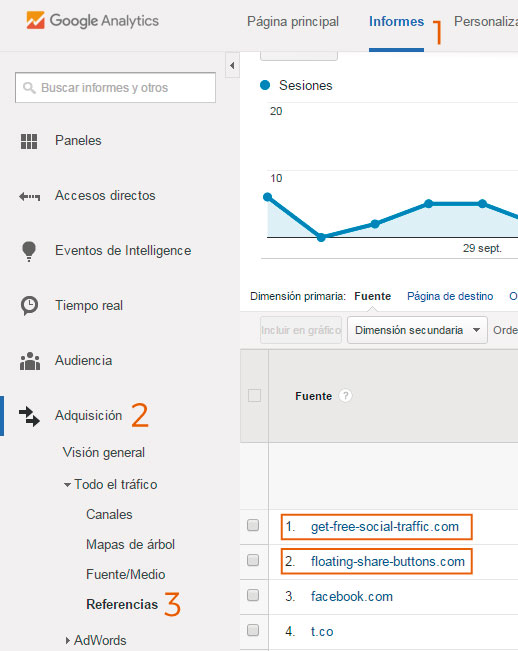Open the facebook.com source link
Viewport: 518px width, 651px height.
[352, 597]
